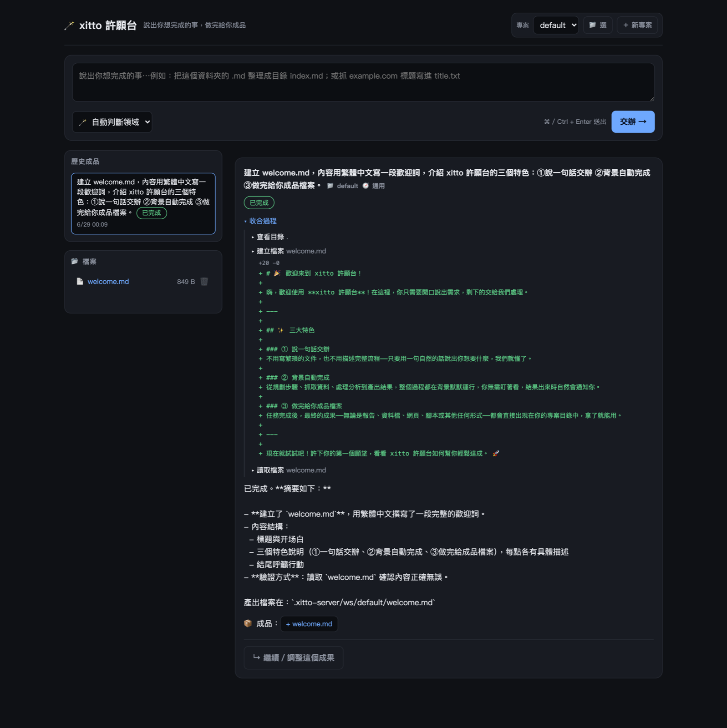Click the ⌘ / Ctrl + Enter 送出 hint

click(575, 121)
